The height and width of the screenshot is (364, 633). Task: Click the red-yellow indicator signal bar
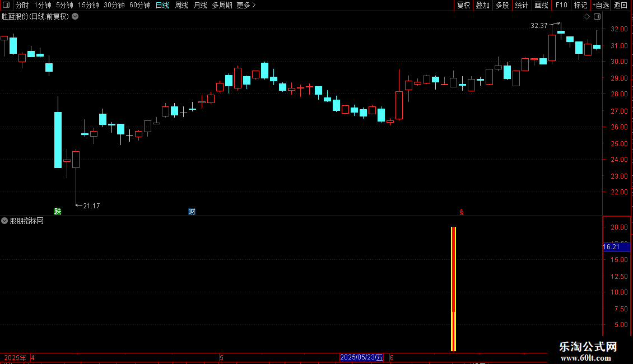coord(453,289)
